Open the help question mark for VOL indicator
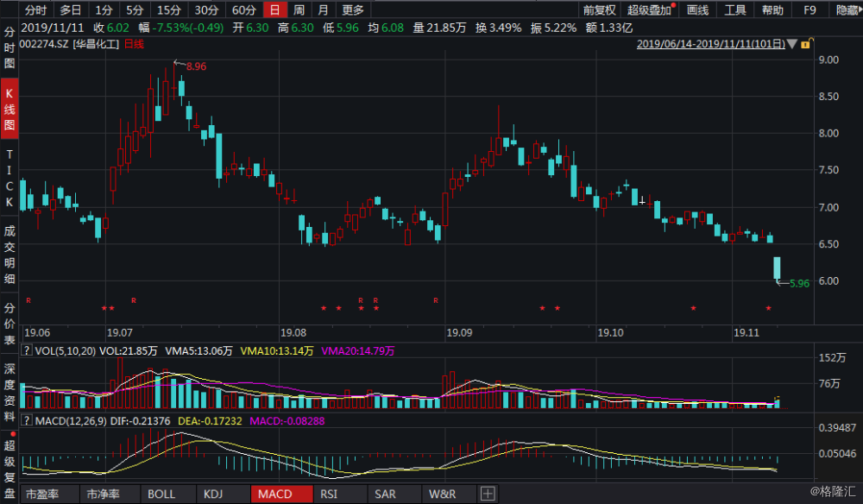This screenshot has width=863, height=504. (x=26, y=350)
